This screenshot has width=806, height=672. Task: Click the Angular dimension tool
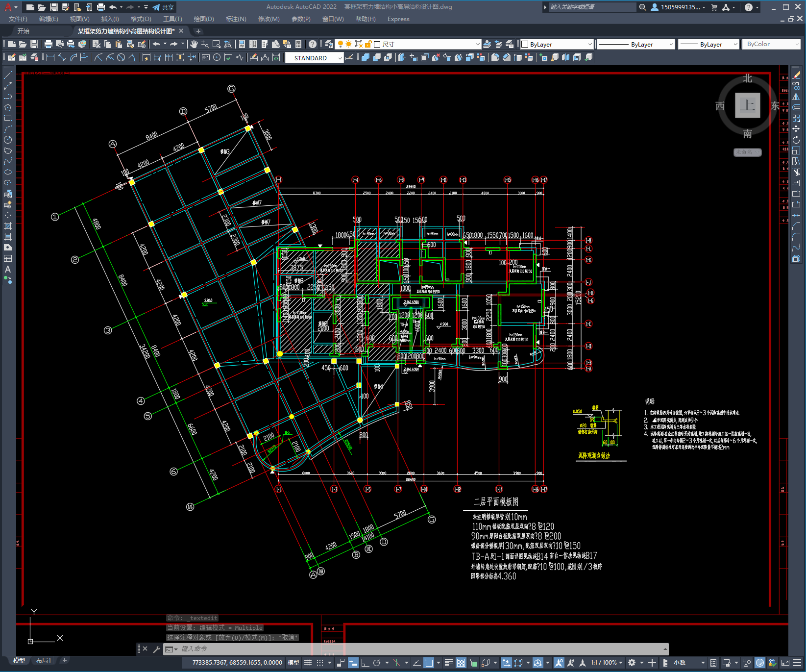tap(132, 57)
